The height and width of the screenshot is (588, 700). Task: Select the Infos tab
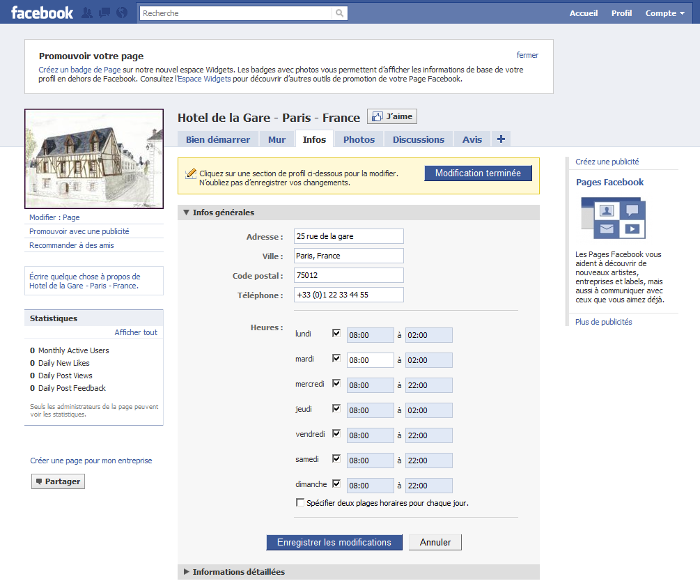(x=314, y=139)
